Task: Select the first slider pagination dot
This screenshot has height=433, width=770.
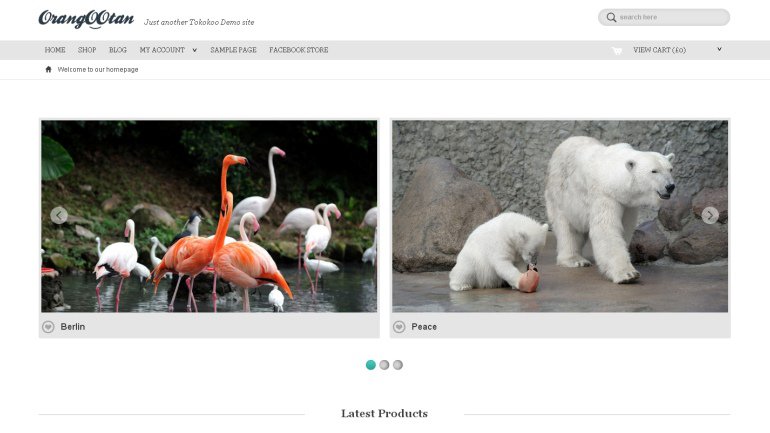Action: tap(371, 365)
